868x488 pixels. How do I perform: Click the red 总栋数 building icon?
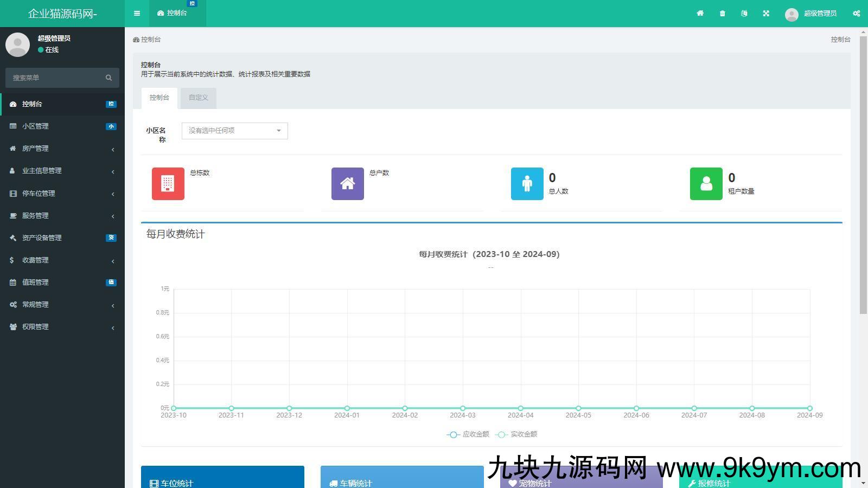168,184
